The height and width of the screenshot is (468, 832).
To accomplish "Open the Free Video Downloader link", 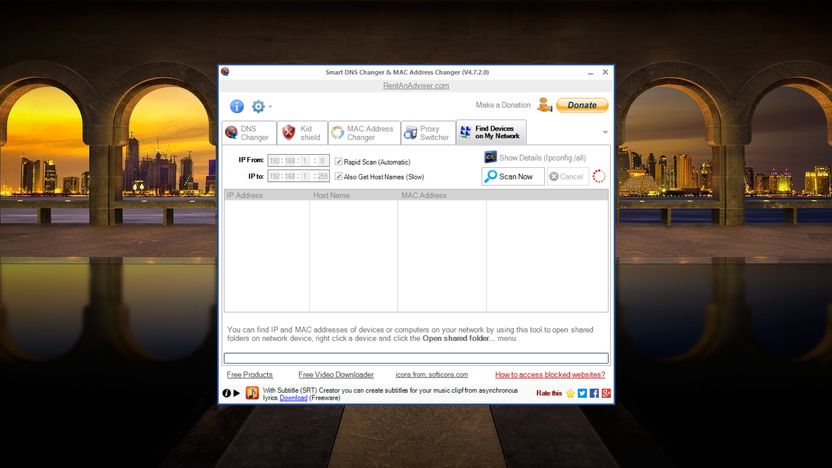I will tap(336, 375).
